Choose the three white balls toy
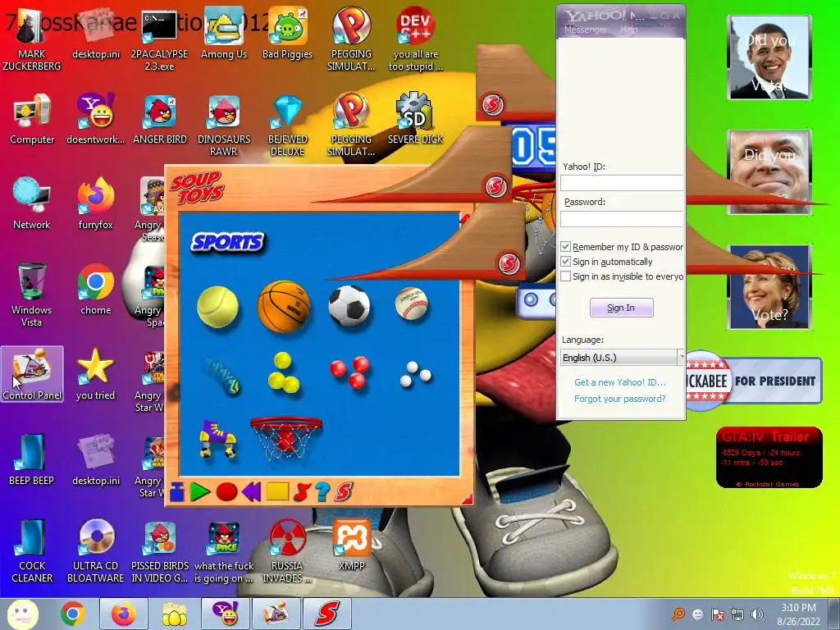The width and height of the screenshot is (840, 630). tap(415, 373)
